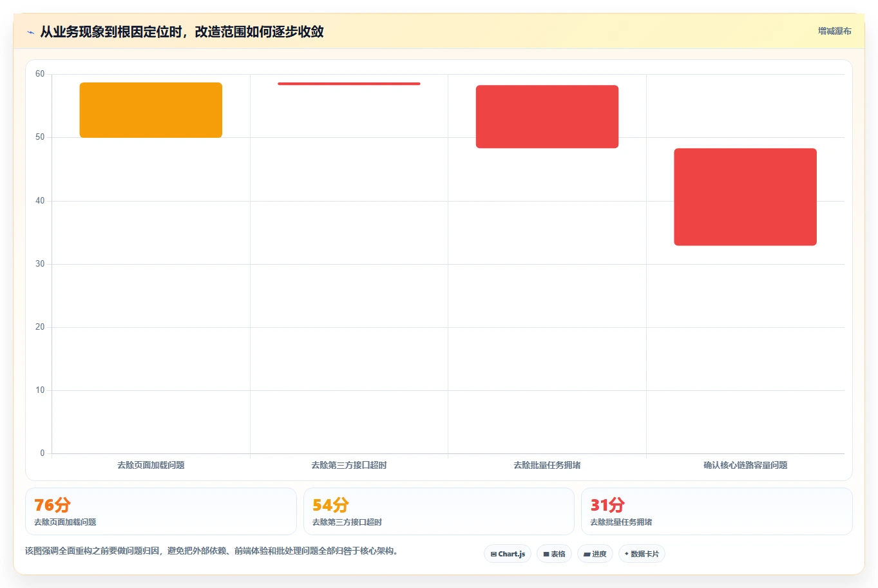Open the 76分 stat card
This screenshot has width=878, height=588.
161,511
